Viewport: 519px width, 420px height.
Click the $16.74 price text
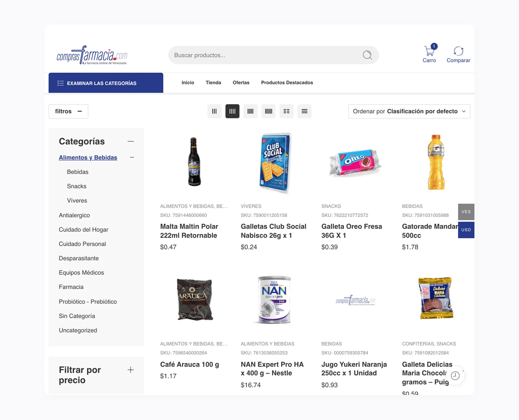251,385
